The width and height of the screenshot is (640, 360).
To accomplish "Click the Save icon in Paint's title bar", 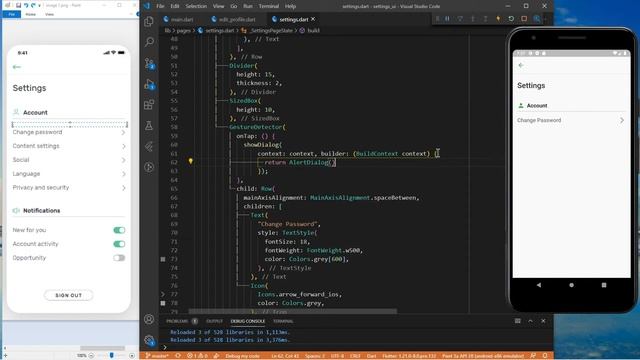I will click(x=18, y=5).
